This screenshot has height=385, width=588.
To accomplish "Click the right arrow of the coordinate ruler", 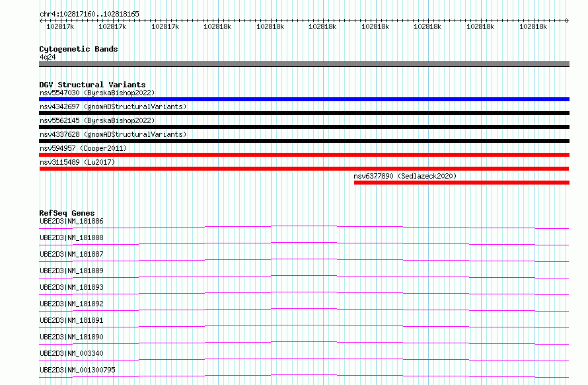I will point(568,21).
